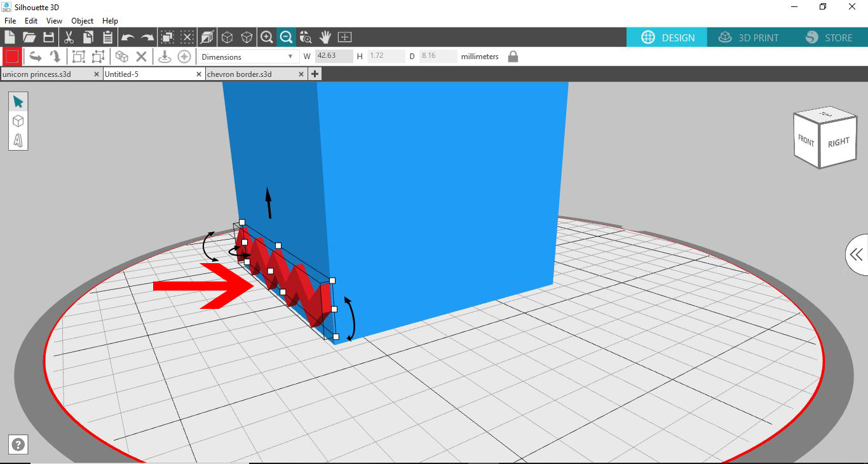Open help question mark button
Viewport: 868px width, 464px height.
click(x=18, y=444)
